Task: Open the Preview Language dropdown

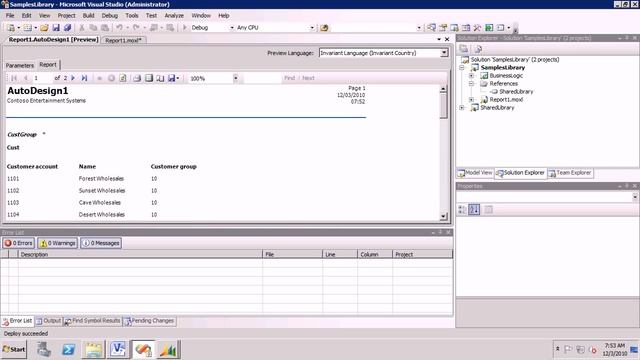Action: coord(444,53)
